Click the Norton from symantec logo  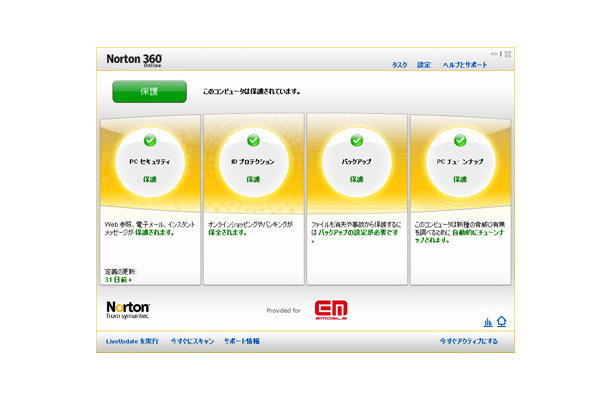click(x=128, y=310)
